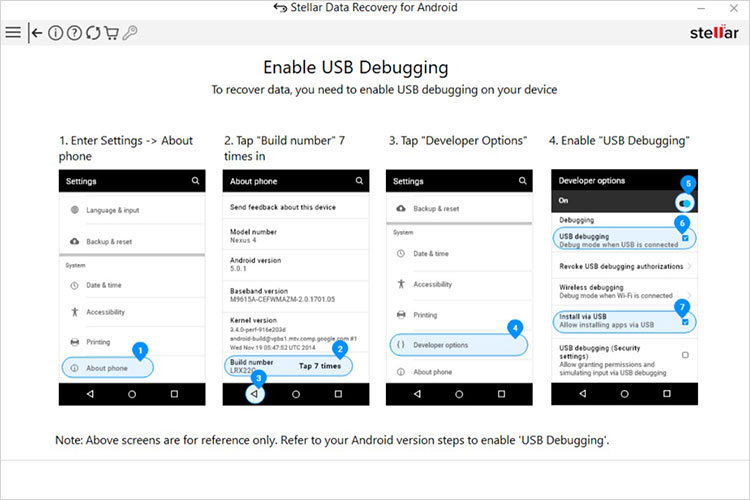The image size is (750, 500).
Task: Click home circle nav icon in step 4
Action: tap(624, 394)
